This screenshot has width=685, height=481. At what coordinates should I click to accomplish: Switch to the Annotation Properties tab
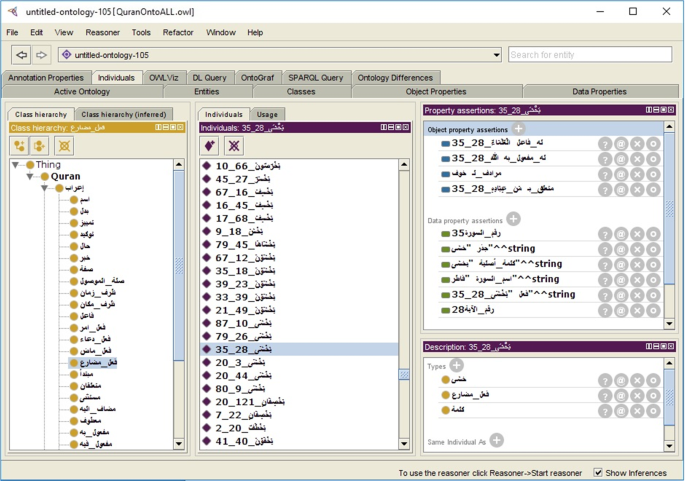pyautogui.click(x=46, y=78)
